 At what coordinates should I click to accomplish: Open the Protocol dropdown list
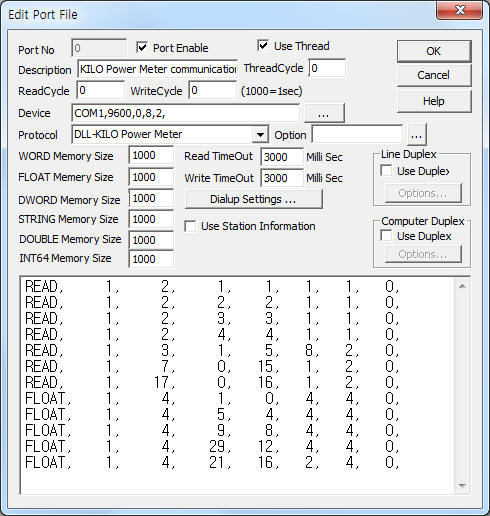260,135
